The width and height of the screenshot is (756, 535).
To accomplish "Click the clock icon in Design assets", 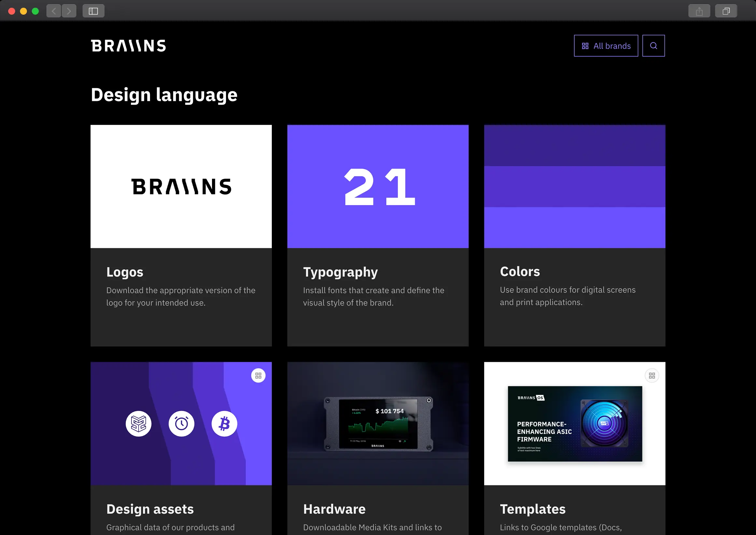I will (x=181, y=424).
